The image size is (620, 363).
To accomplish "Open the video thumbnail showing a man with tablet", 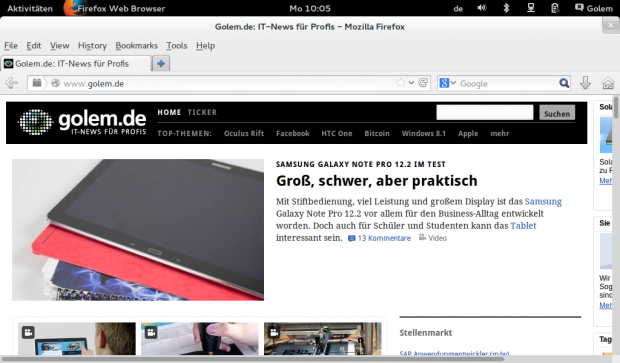I will point(77,338).
